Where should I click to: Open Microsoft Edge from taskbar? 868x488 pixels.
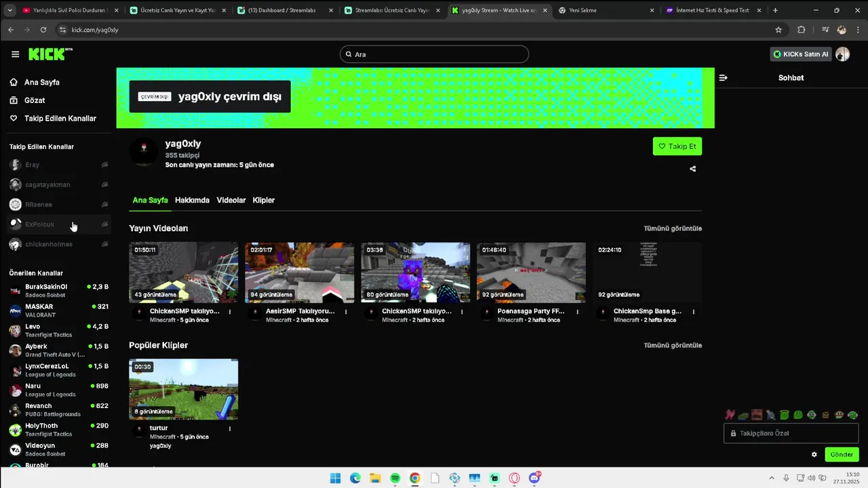coord(355,479)
